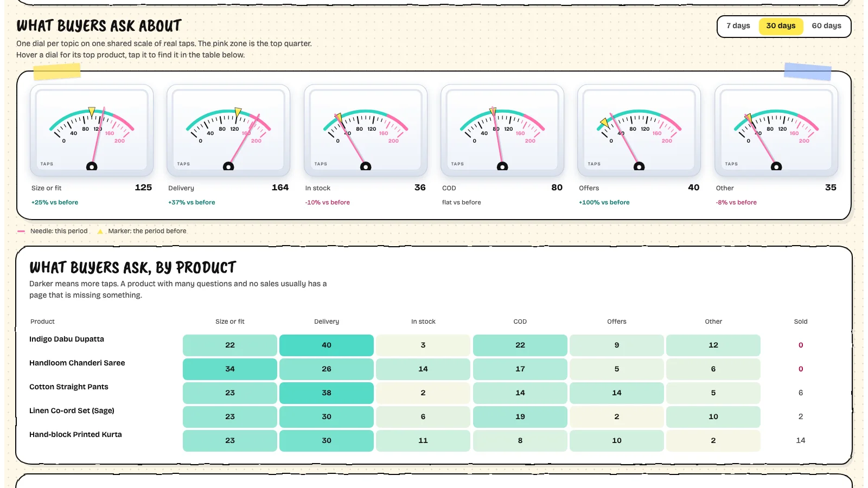Click Hand-block Printed Kurta sold count 14
Viewport: 868px width, 488px height.
click(801, 441)
